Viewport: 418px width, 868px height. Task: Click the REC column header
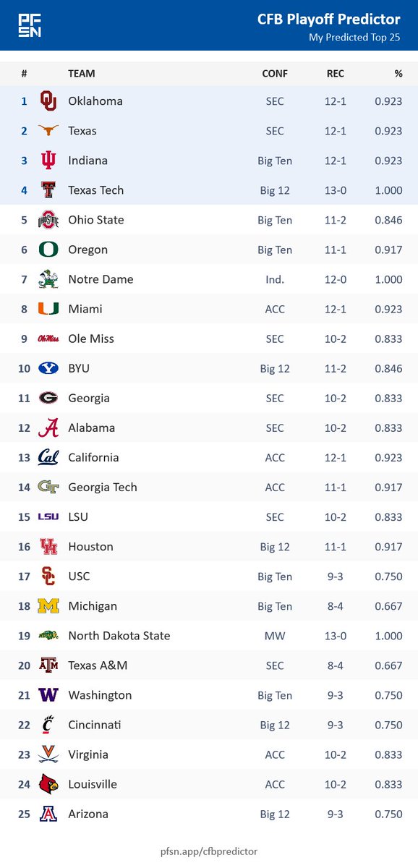pos(336,74)
